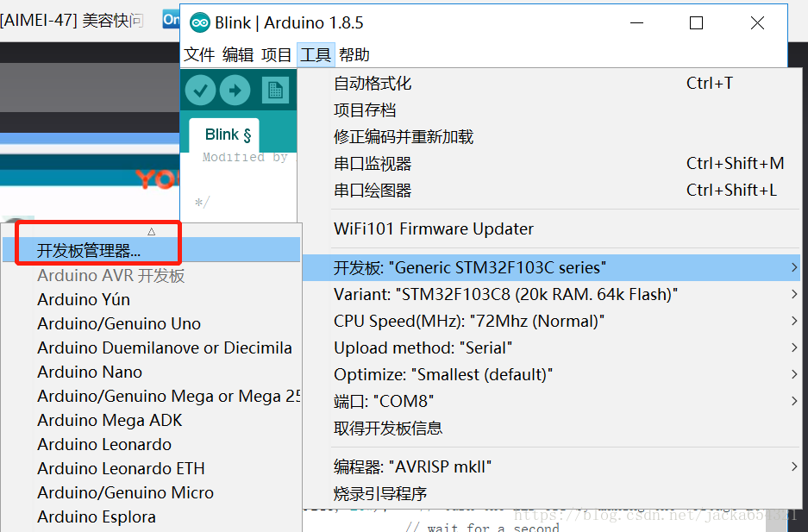
Task: Switch to the Blink sketch tab
Action: tap(224, 135)
